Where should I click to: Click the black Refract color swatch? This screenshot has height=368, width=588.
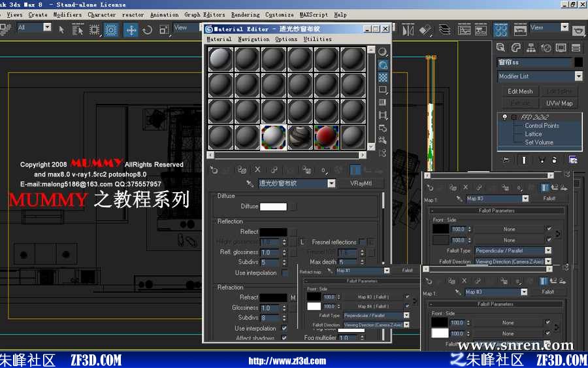273,297
